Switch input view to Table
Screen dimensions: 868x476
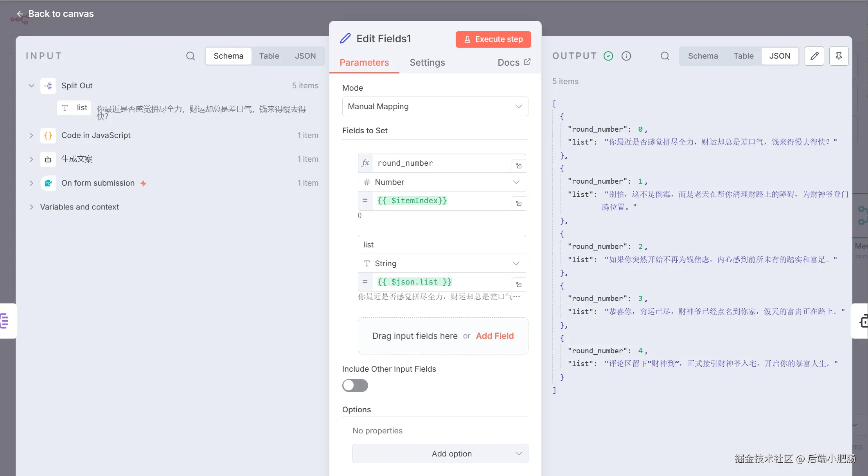[269, 56]
